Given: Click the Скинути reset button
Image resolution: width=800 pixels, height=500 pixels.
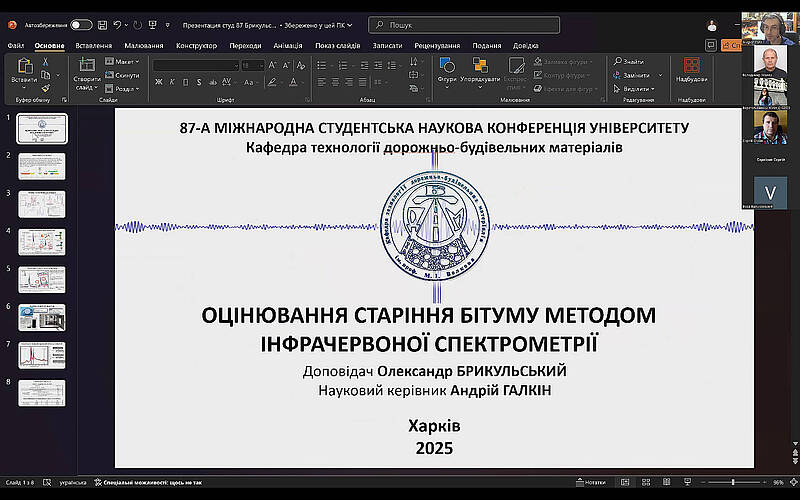Looking at the screenshot, I should click(x=122, y=75).
